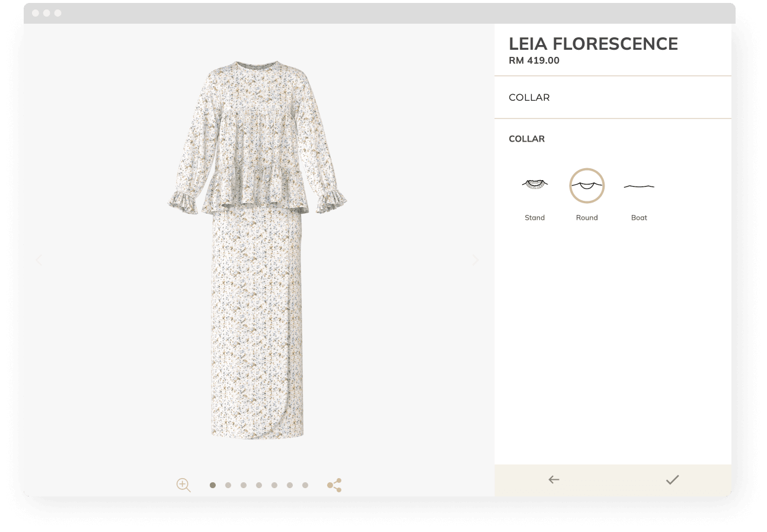The width and height of the screenshot is (767, 532).
Task: Select the first carousel dot
Action: tap(213, 485)
